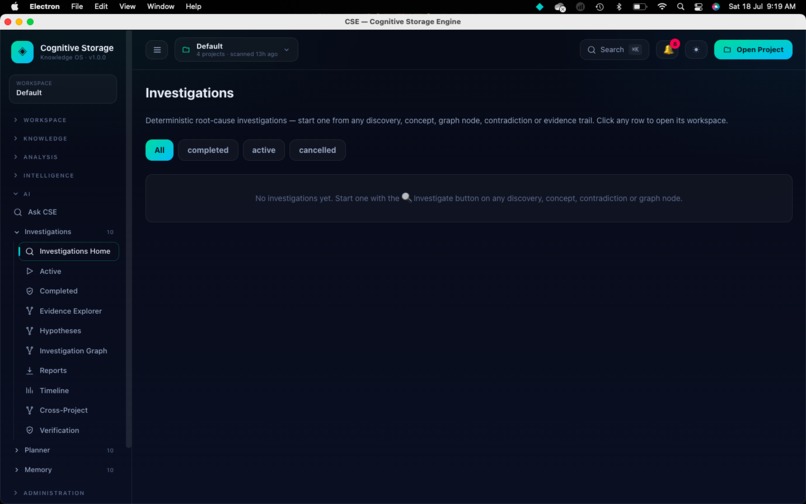Open Reports page
This screenshot has width=806, height=504.
pos(68,370)
